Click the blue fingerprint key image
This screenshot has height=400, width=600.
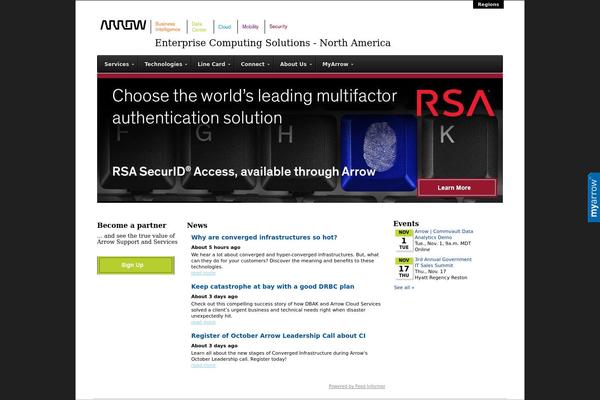click(x=379, y=152)
